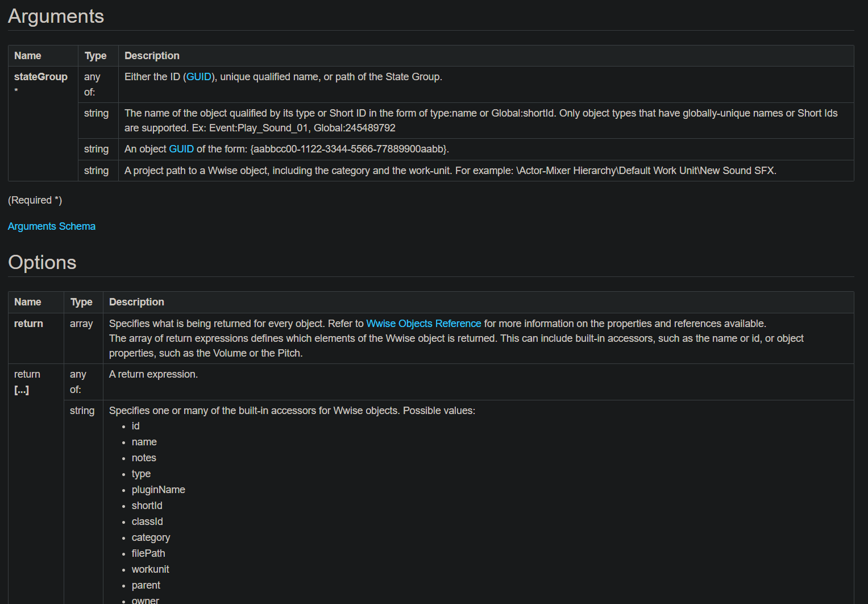This screenshot has width=868, height=604.
Task: Click the bold return option name
Action: [x=28, y=324]
